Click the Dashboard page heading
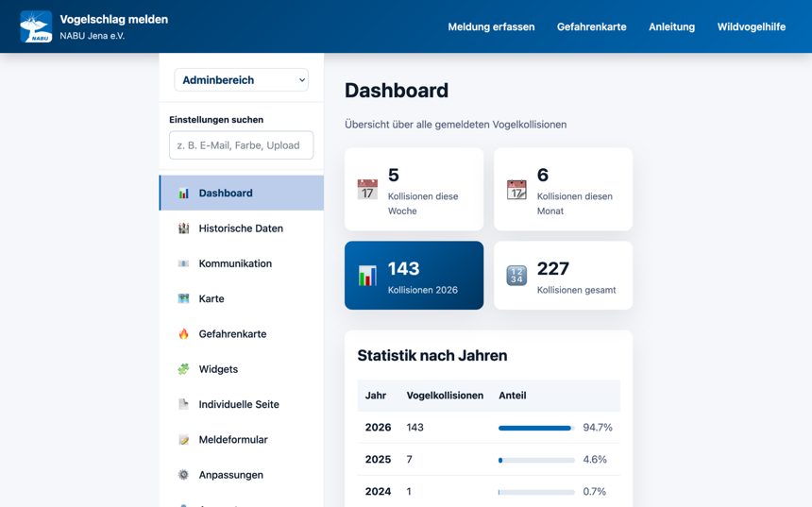The height and width of the screenshot is (507, 812). (397, 91)
